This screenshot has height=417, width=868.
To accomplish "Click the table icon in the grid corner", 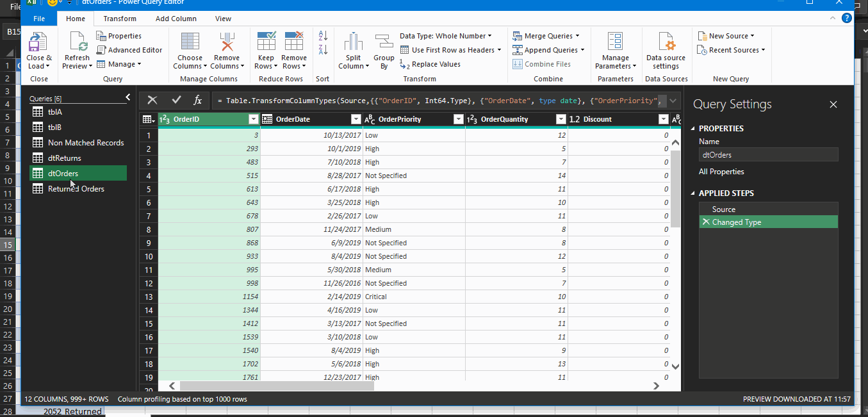I will point(148,119).
